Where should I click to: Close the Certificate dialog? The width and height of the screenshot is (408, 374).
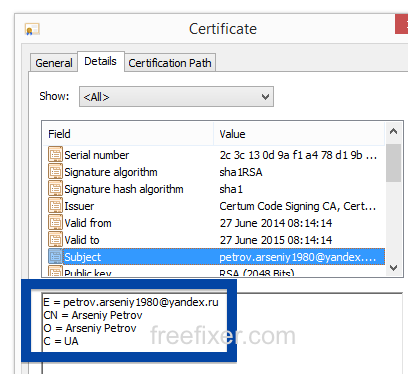click(402, 24)
